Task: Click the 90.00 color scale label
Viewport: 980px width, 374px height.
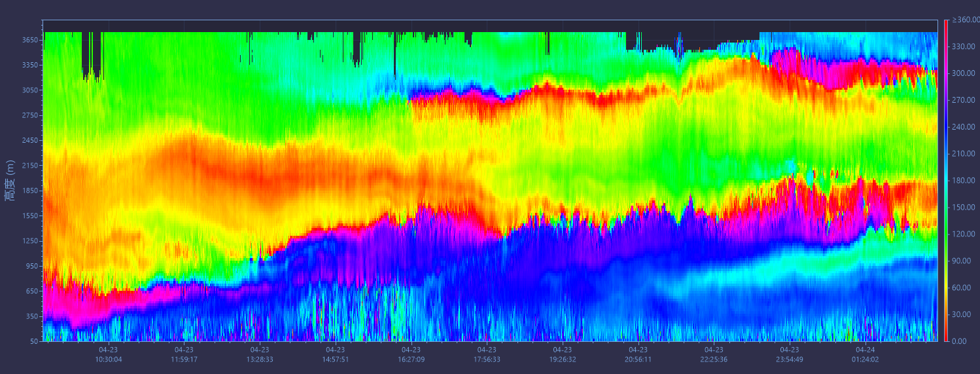Action: coord(960,261)
